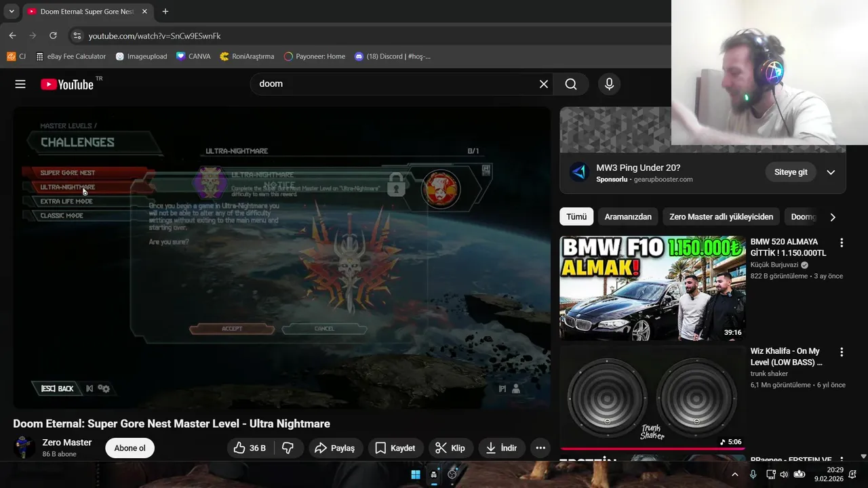
Task: Click the address bar URL
Action: [155, 36]
